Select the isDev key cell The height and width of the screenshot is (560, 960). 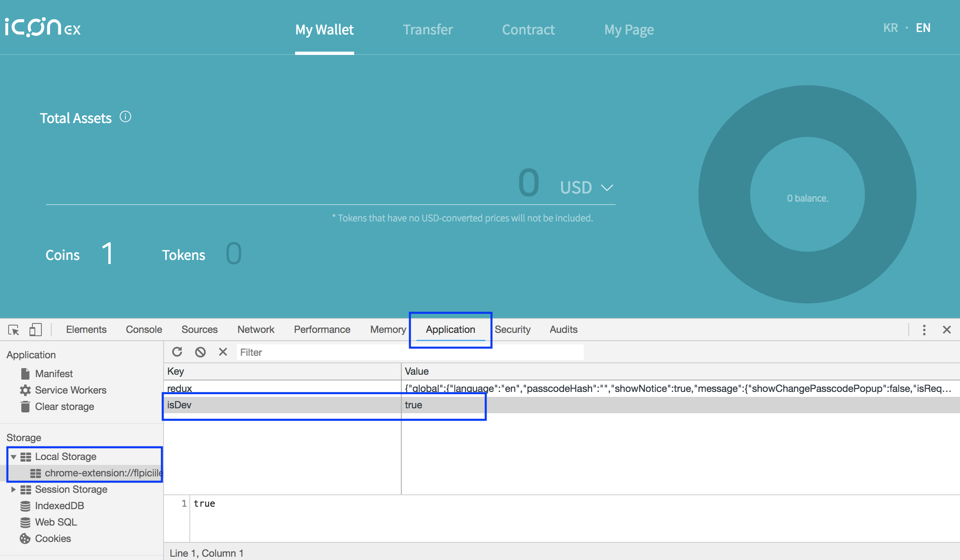tap(282, 405)
